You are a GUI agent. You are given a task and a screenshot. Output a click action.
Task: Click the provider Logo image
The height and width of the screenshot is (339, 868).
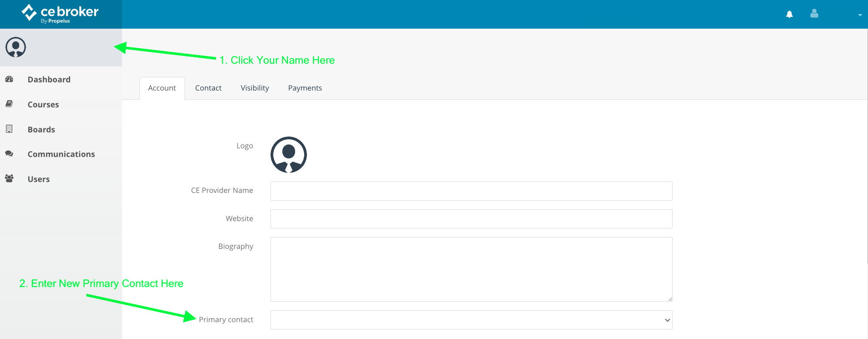click(x=289, y=155)
